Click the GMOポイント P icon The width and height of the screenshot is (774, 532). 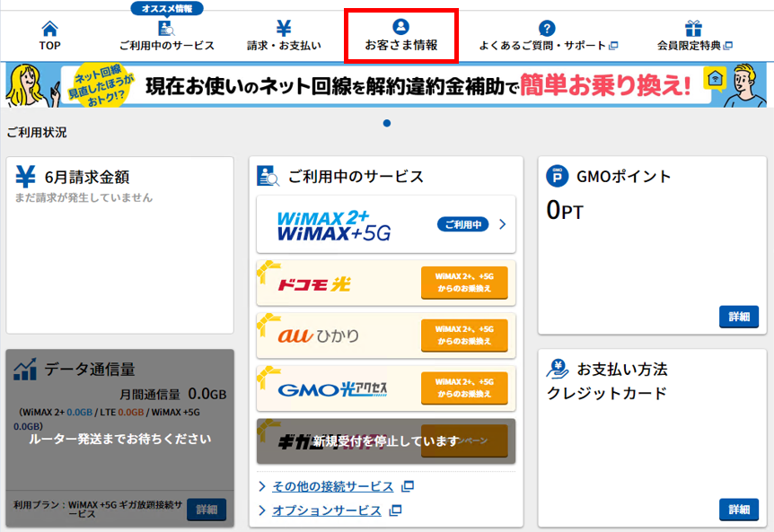point(558,176)
